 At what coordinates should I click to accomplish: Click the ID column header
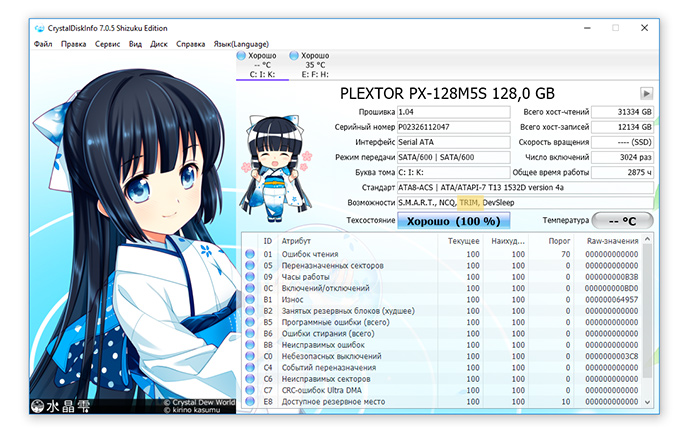268,241
